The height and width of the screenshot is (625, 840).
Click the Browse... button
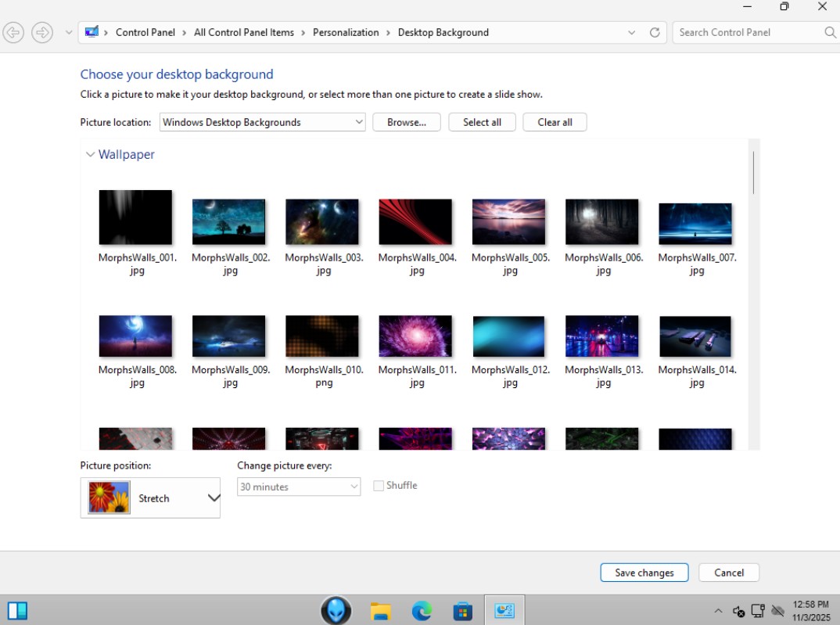[407, 122]
